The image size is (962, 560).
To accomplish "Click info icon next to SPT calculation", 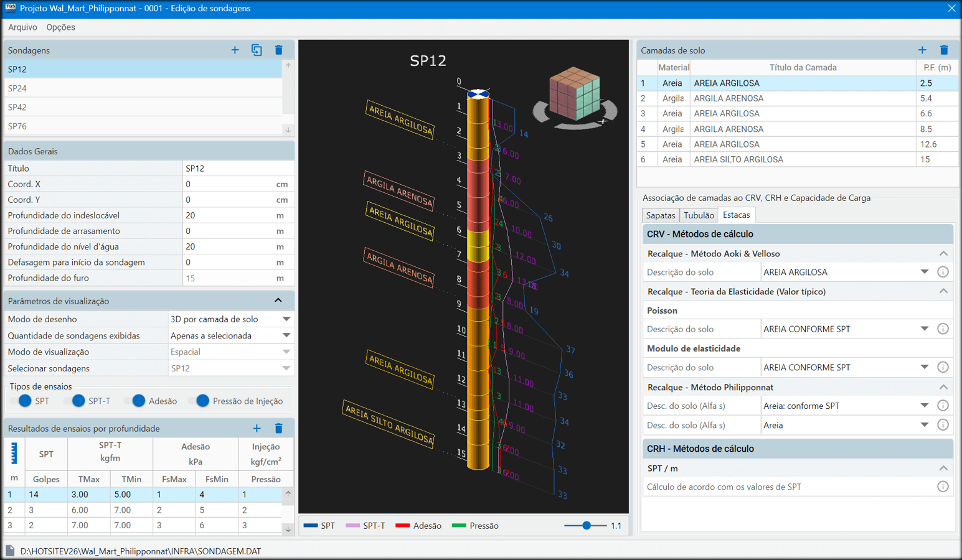I will click(x=943, y=487).
